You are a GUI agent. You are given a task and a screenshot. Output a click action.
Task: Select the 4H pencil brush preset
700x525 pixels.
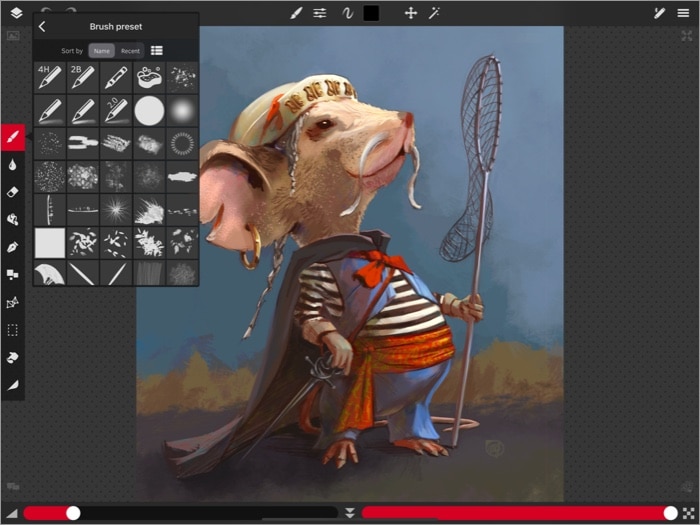[x=50, y=77]
